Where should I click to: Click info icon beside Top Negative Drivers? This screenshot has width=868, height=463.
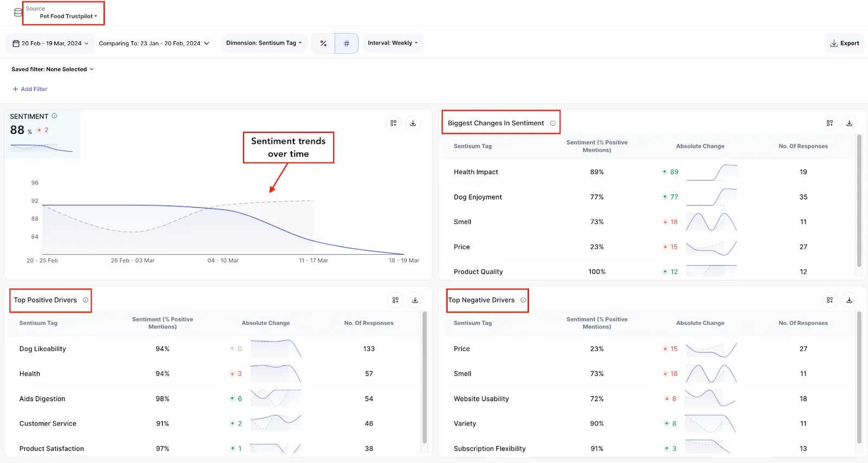(523, 300)
